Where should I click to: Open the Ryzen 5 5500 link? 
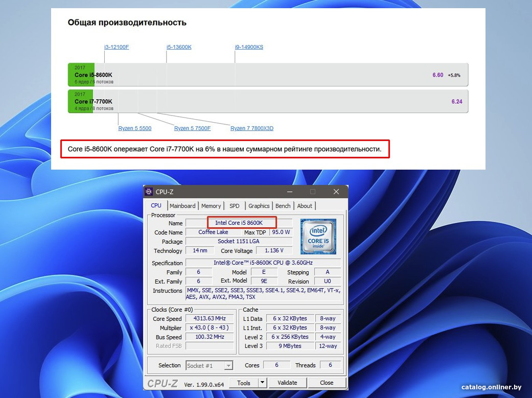coord(135,128)
